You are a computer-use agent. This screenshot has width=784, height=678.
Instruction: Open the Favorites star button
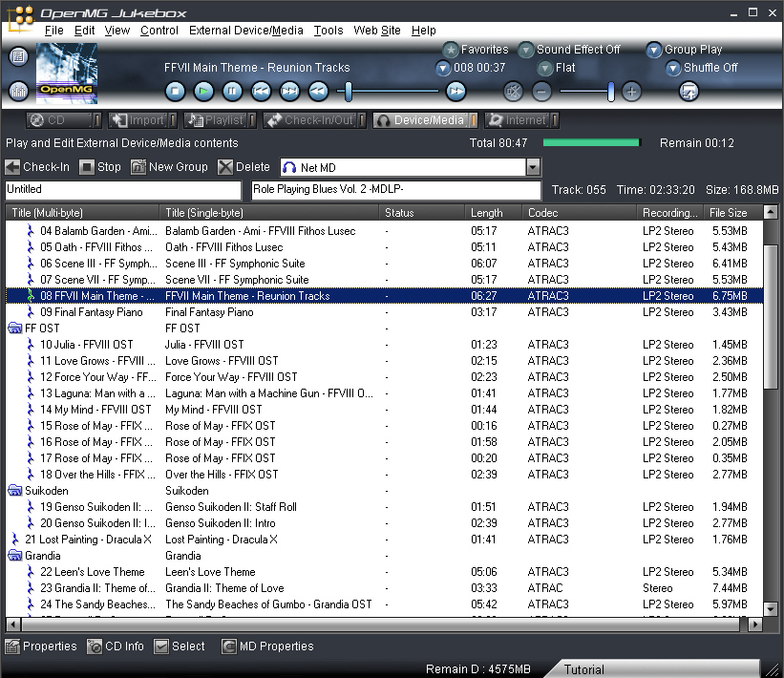[x=451, y=50]
